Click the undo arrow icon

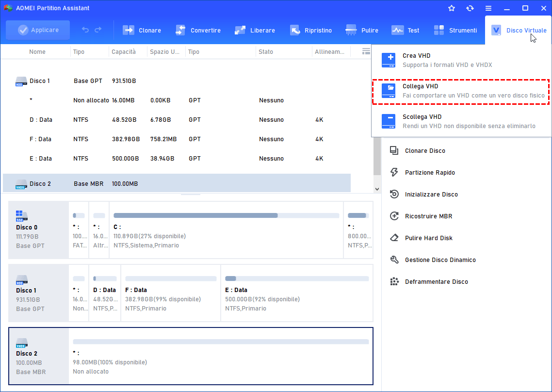pyautogui.click(x=85, y=30)
